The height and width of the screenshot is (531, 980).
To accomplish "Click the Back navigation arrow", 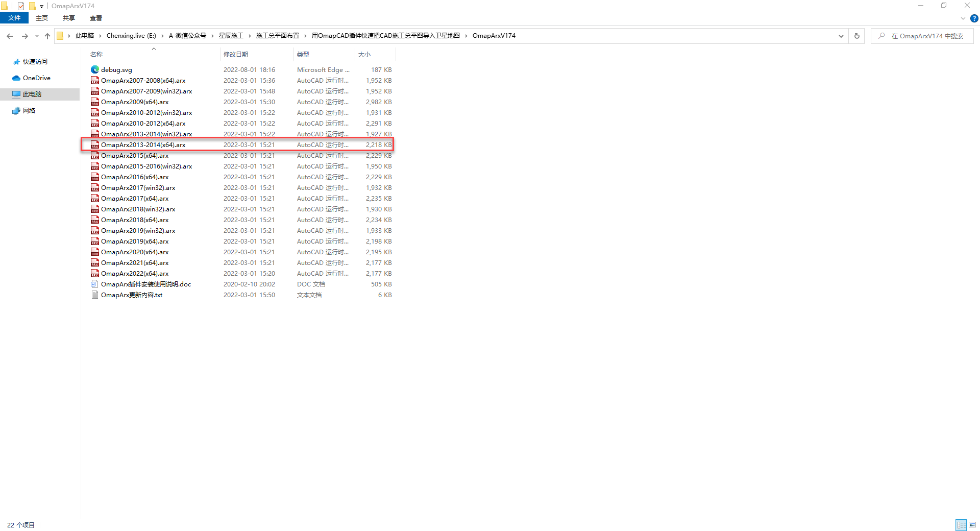I will click(10, 36).
